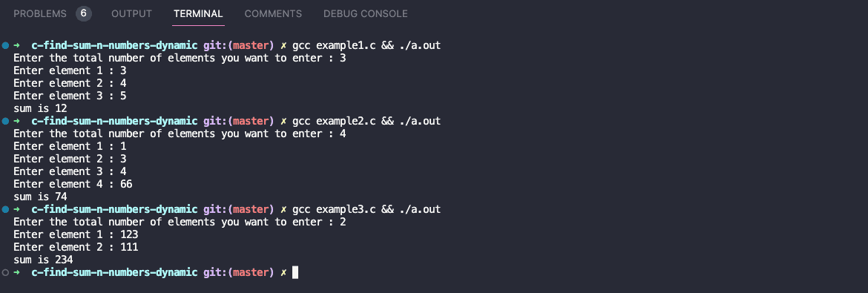Switch to the DEBUG CONSOLE tab

point(365,14)
